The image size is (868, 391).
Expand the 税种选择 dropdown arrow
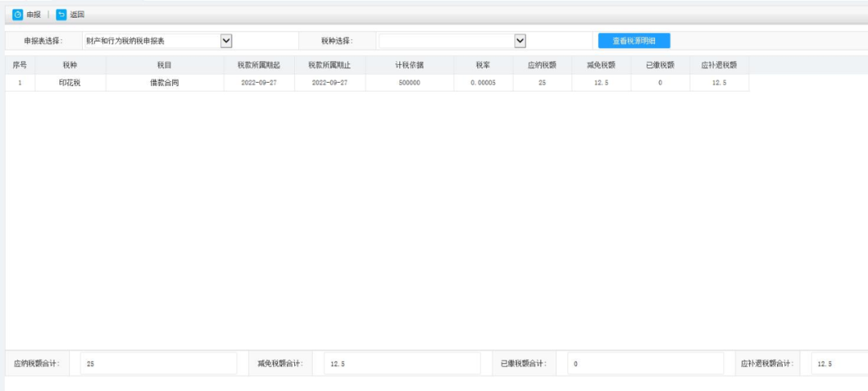520,40
